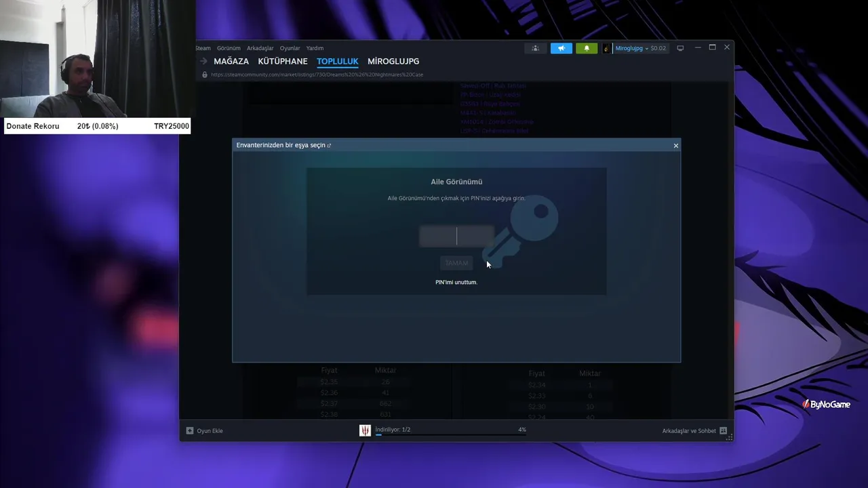Viewport: 868px width, 488px height.
Task: Click the friends chat icon at bottom right
Action: coord(723,430)
